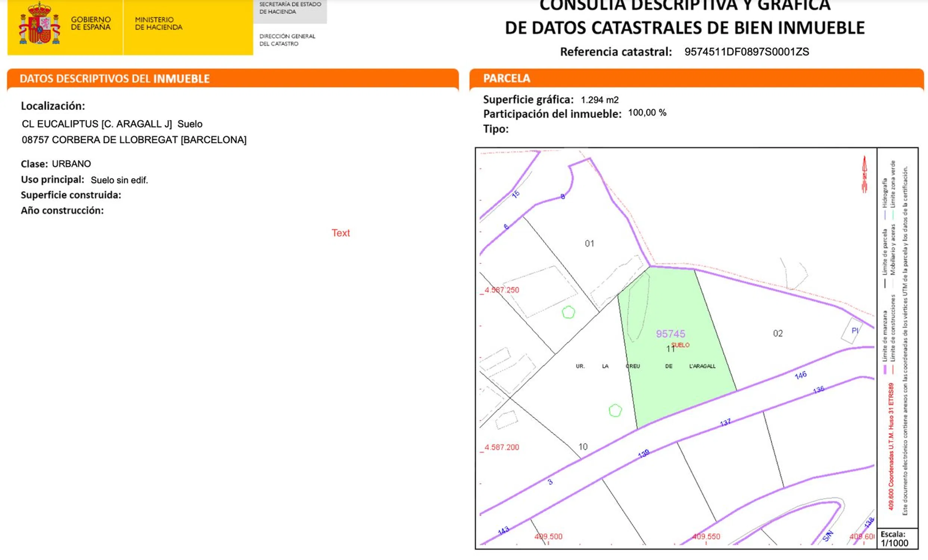Click the red north arrow on map

(x=864, y=174)
